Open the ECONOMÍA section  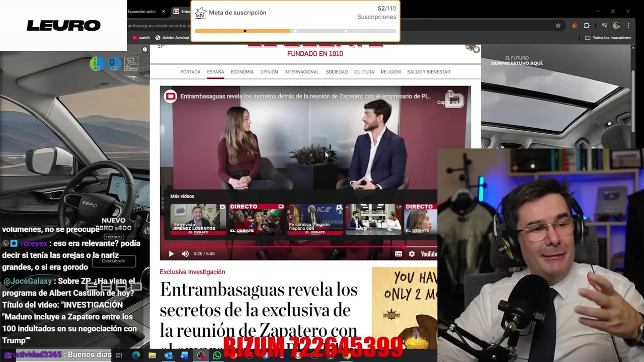point(242,72)
